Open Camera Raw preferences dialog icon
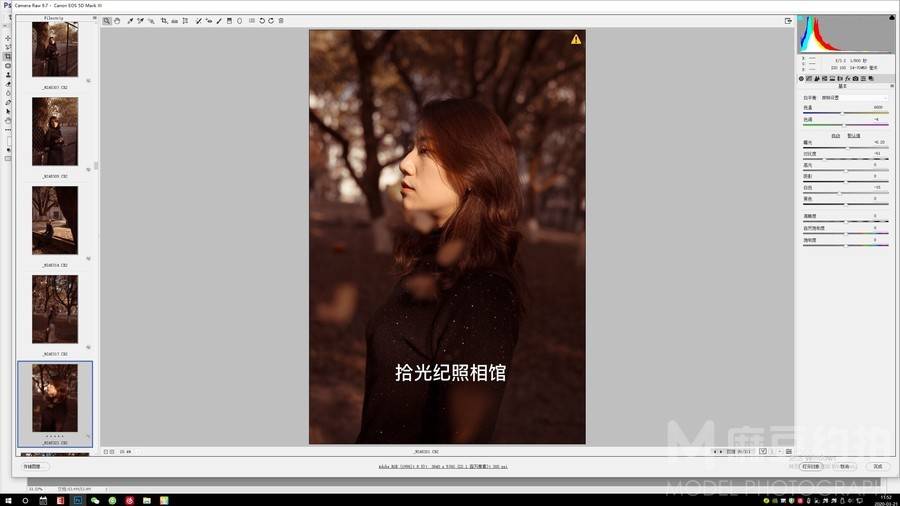Screen dimensions: 900x506 [x=251, y=21]
